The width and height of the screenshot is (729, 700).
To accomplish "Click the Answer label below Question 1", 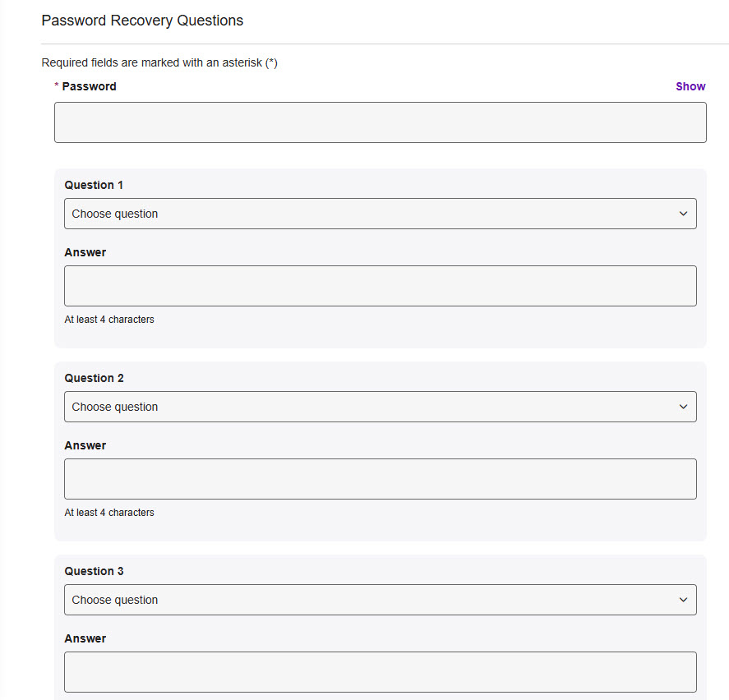I will 85,252.
